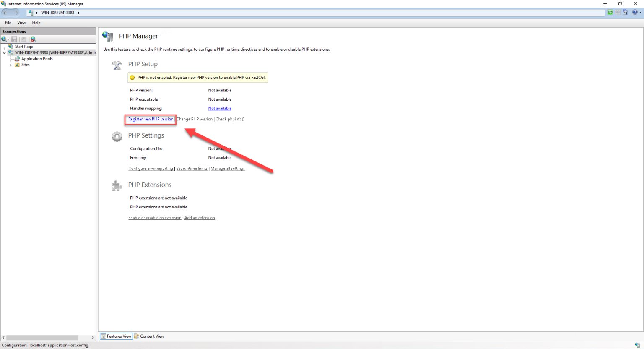Screen dimensions: 644x349
Task: Click the Enable or disable an extension link
Action: 155,217
